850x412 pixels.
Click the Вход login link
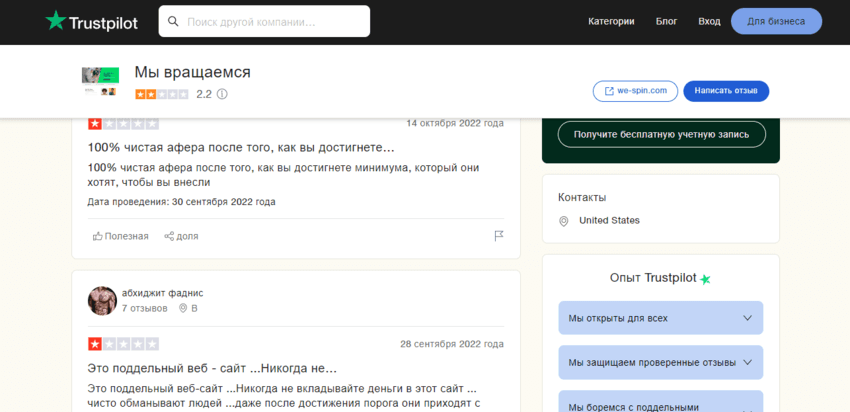(709, 21)
